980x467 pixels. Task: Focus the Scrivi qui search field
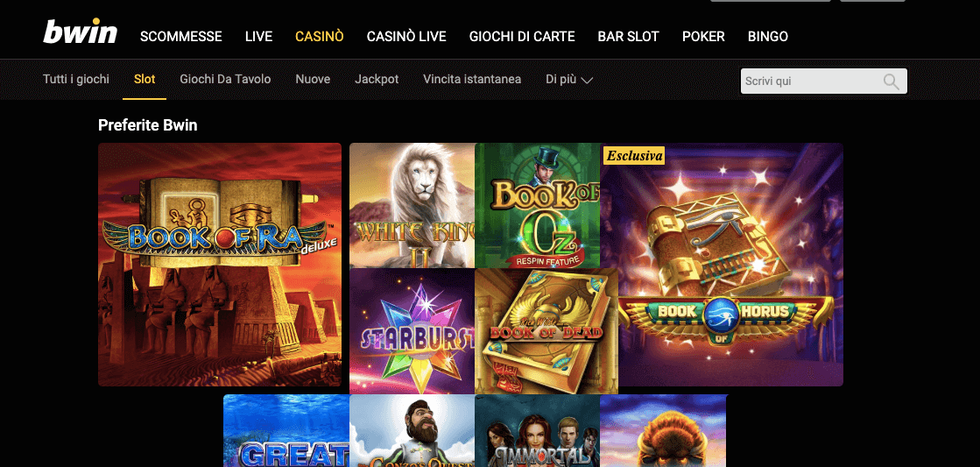[824, 81]
